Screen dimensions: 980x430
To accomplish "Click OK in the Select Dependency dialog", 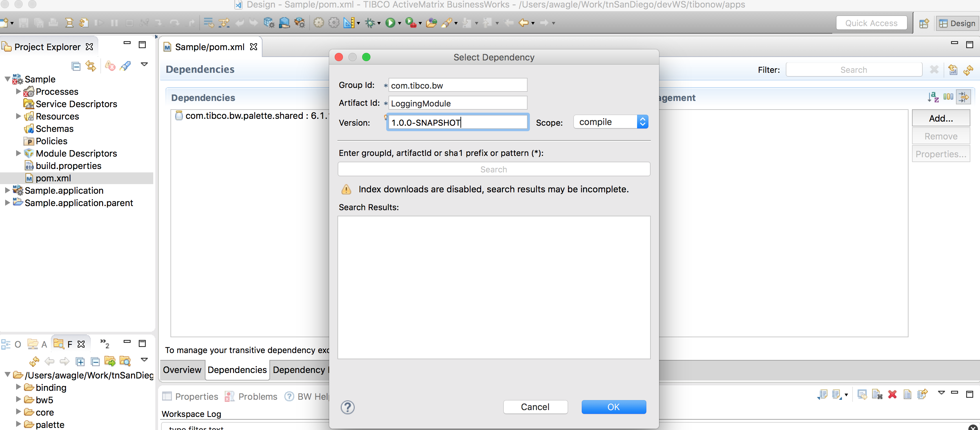I will point(613,407).
